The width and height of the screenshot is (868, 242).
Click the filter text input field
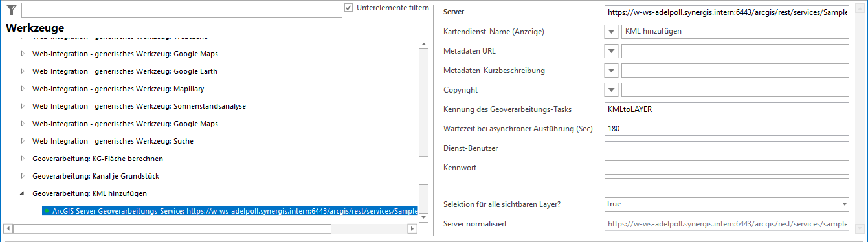click(181, 10)
